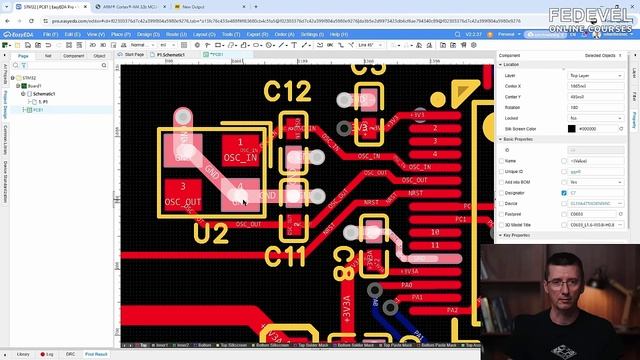Image resolution: width=640 pixels, height=360 pixels.
Task: Click the search magnifier in top bar
Action: [457, 34]
